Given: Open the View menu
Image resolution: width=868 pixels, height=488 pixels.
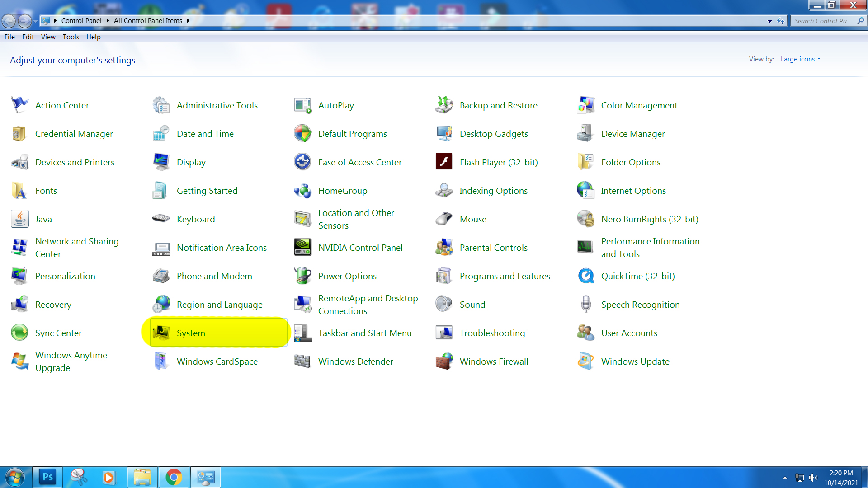Looking at the screenshot, I should (x=48, y=37).
